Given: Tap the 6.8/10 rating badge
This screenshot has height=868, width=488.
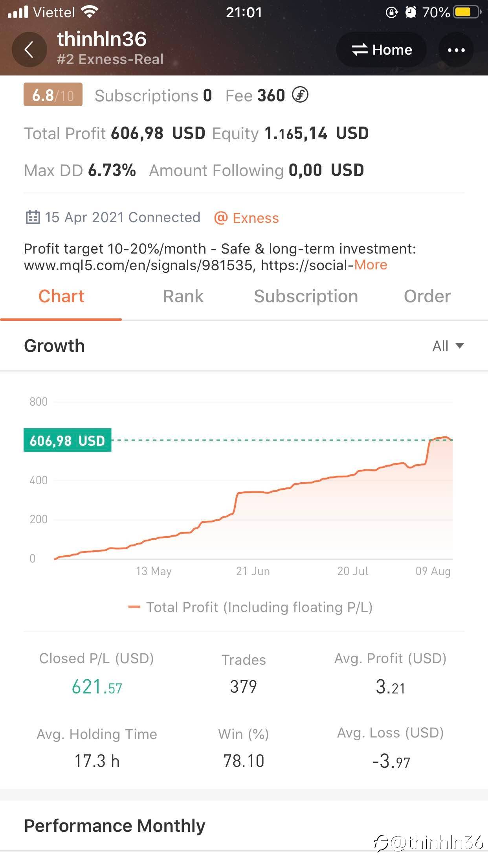Looking at the screenshot, I should (x=53, y=95).
